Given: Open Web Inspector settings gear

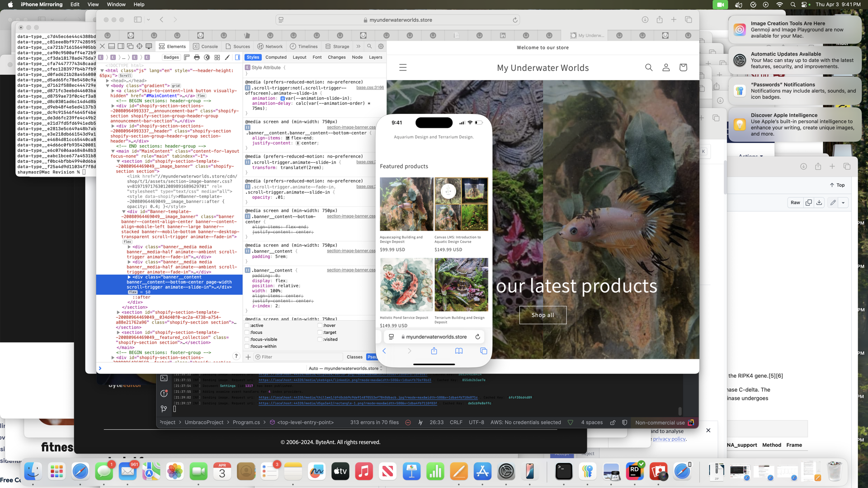Looking at the screenshot, I should coord(381,46).
